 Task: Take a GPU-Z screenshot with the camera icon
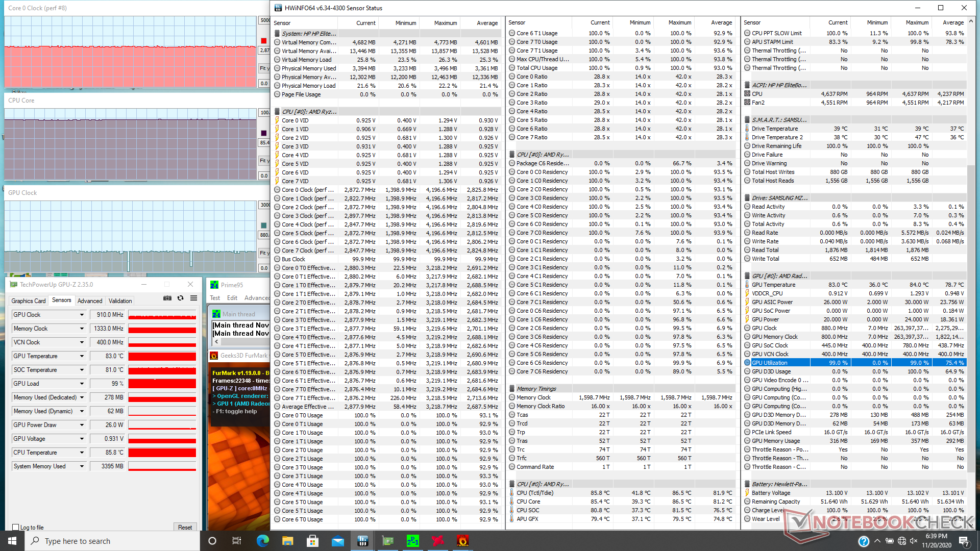[167, 298]
